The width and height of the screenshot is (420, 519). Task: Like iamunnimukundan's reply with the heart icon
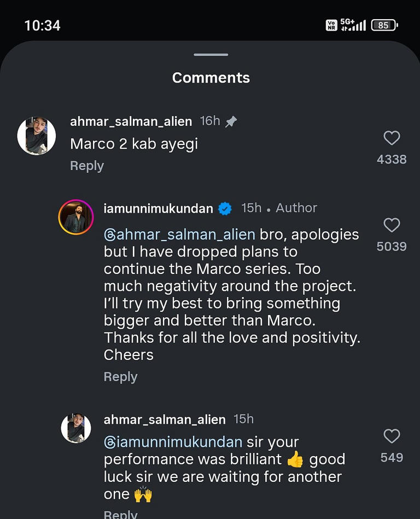coord(392,225)
